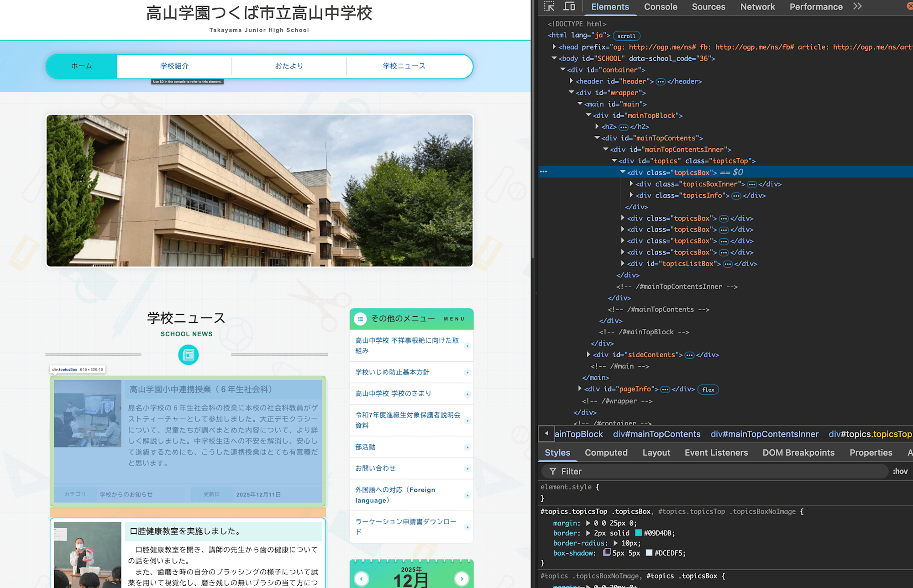Toggle the scroll badge on html element
Viewport: 913px width, 588px height.
coord(626,36)
